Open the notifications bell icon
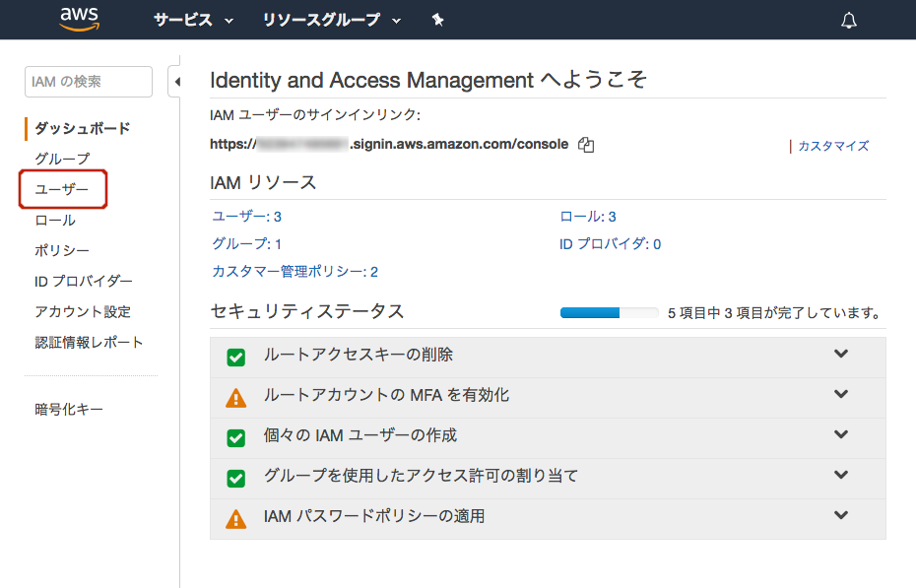The width and height of the screenshot is (916, 588). tap(848, 21)
